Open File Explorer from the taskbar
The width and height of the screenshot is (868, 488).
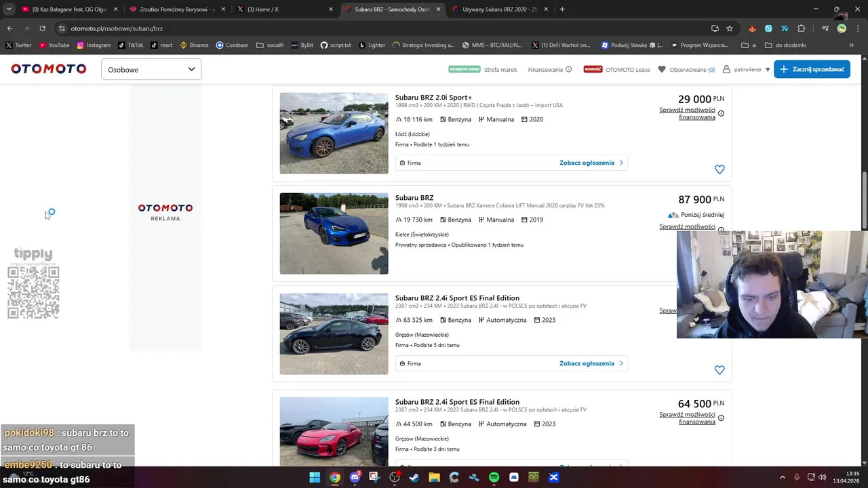click(434, 477)
